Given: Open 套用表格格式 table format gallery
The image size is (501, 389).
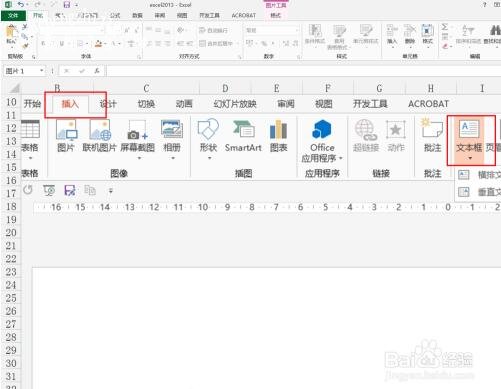Looking at the screenshot, I should point(339,37).
